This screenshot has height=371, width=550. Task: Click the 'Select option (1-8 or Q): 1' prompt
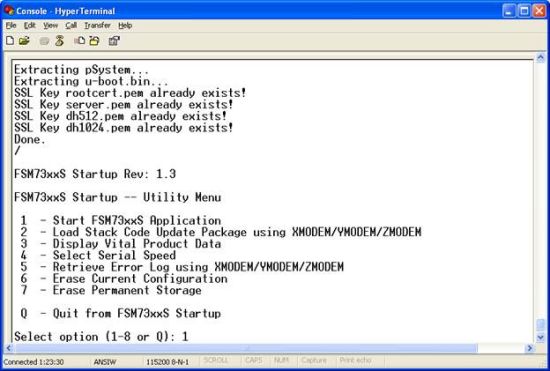[x=101, y=337]
